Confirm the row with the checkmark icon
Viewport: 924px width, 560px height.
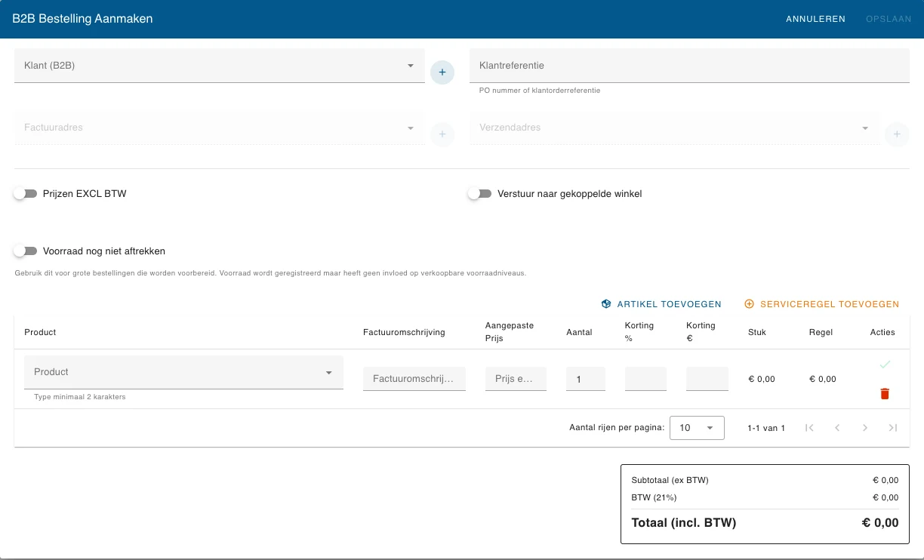[x=885, y=365]
